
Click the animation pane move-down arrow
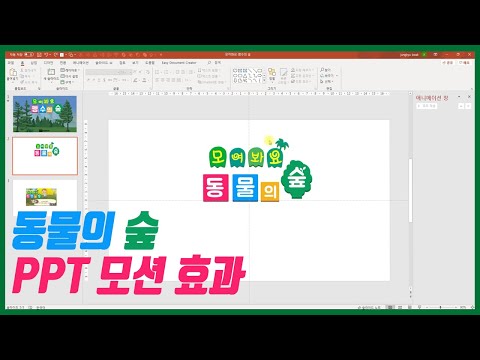[468, 106]
